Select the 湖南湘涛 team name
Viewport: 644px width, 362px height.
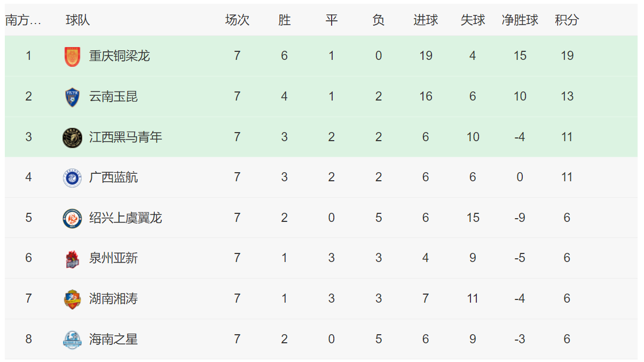(113, 299)
